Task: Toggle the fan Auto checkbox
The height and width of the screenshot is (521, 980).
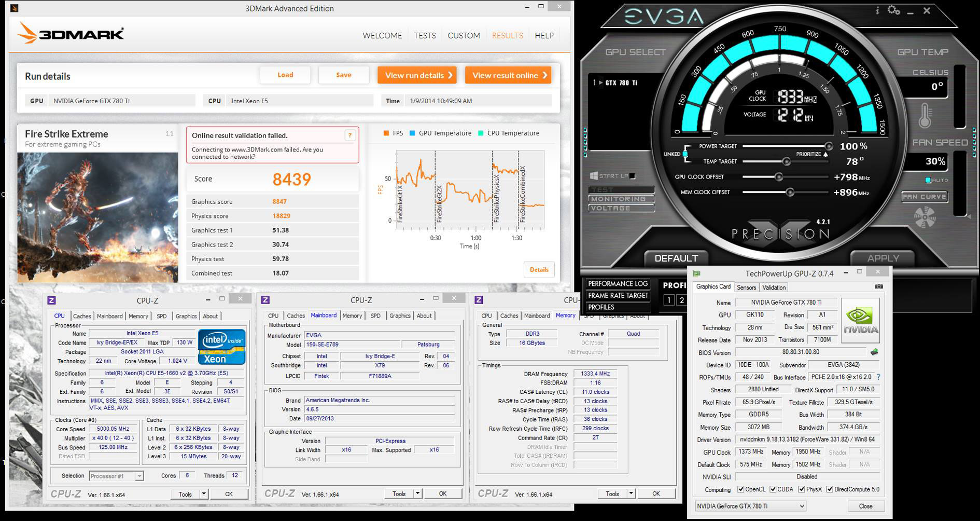Action: (928, 180)
